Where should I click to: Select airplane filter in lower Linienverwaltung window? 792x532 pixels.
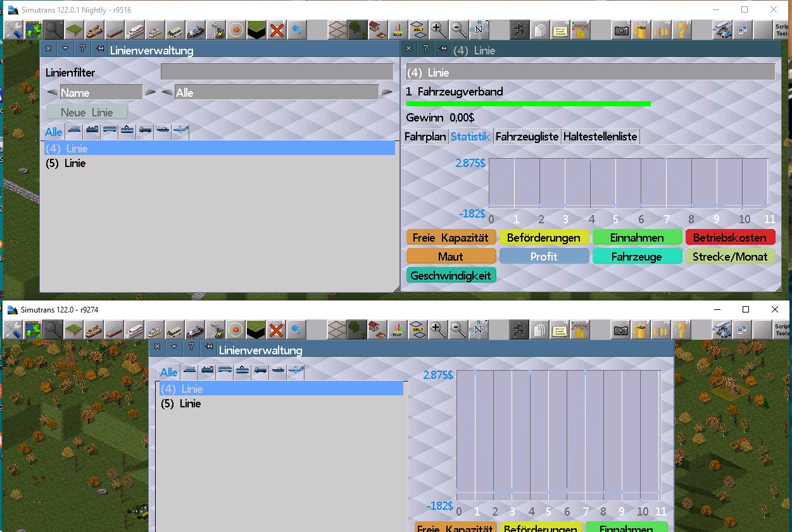click(x=296, y=371)
